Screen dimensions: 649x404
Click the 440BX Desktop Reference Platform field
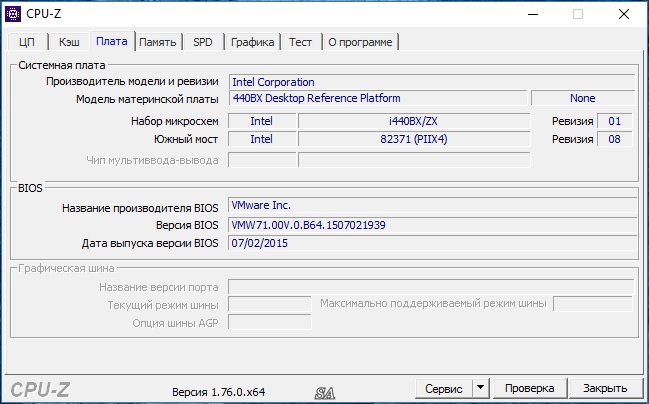point(376,99)
